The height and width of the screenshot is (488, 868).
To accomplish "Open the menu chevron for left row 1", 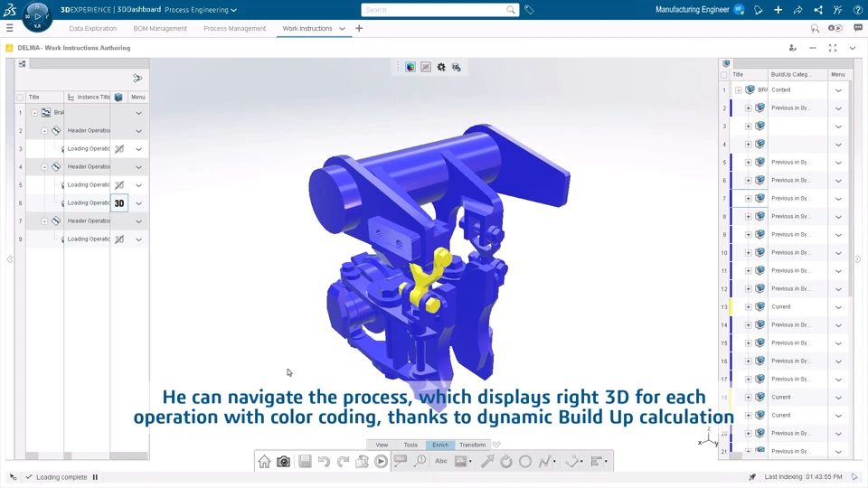I will click(138, 113).
